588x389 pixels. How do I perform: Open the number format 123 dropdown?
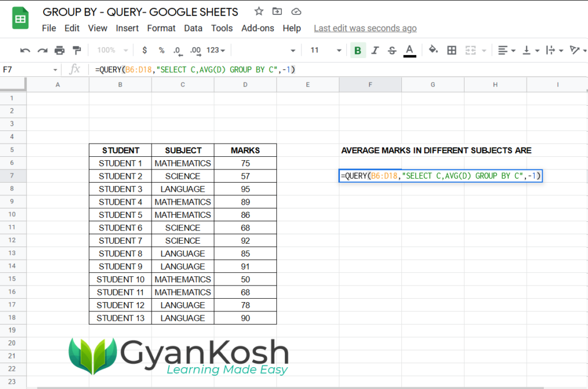[x=213, y=50]
